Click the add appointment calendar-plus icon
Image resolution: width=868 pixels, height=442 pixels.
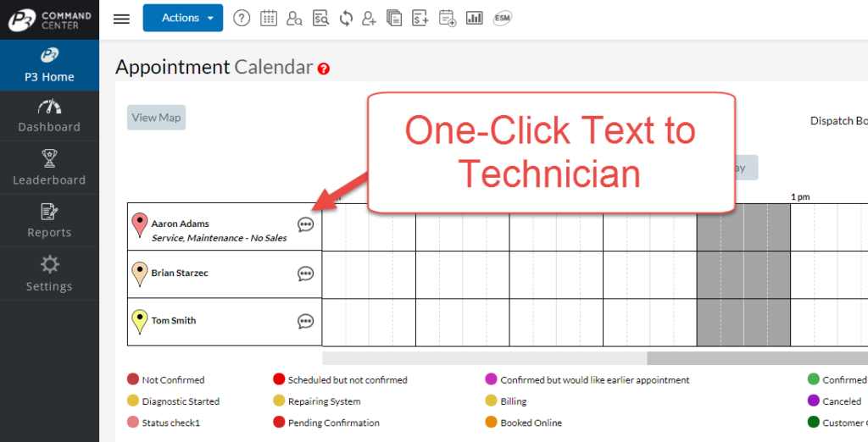448,19
